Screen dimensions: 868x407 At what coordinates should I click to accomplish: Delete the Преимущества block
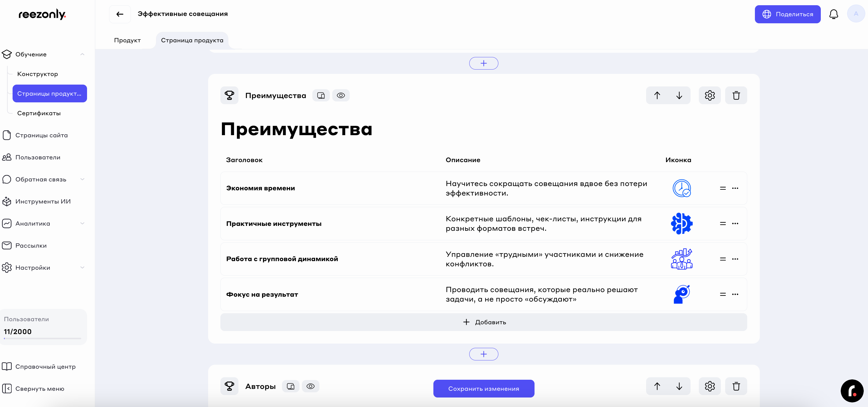[x=736, y=95]
